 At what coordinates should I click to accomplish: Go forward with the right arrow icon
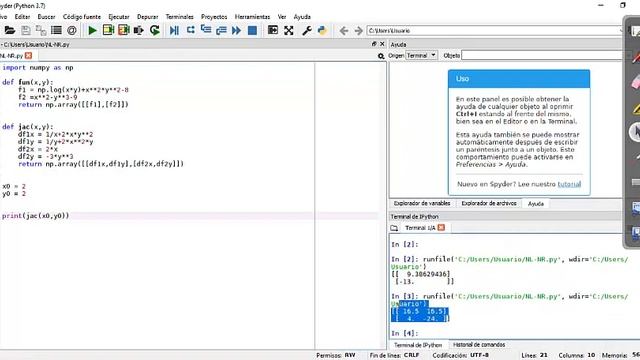tap(358, 31)
